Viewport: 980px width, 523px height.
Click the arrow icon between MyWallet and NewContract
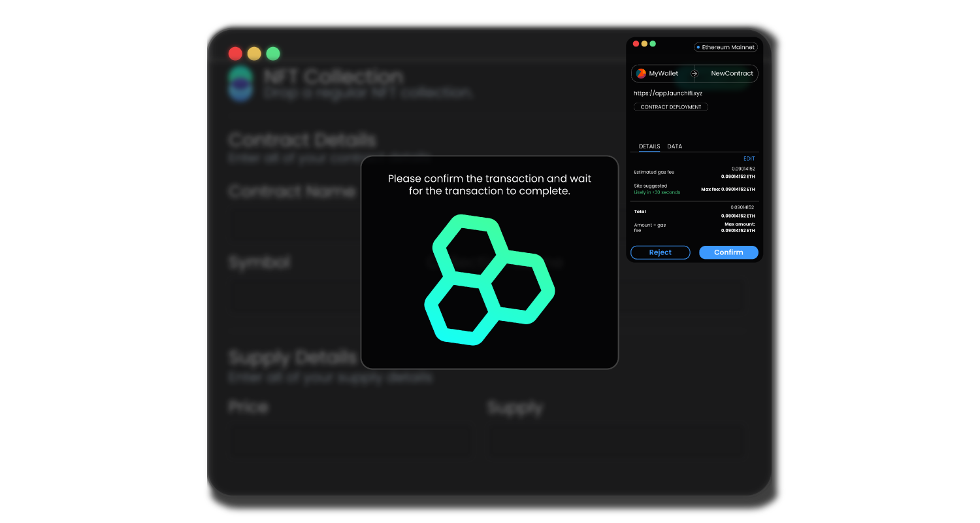pyautogui.click(x=694, y=74)
